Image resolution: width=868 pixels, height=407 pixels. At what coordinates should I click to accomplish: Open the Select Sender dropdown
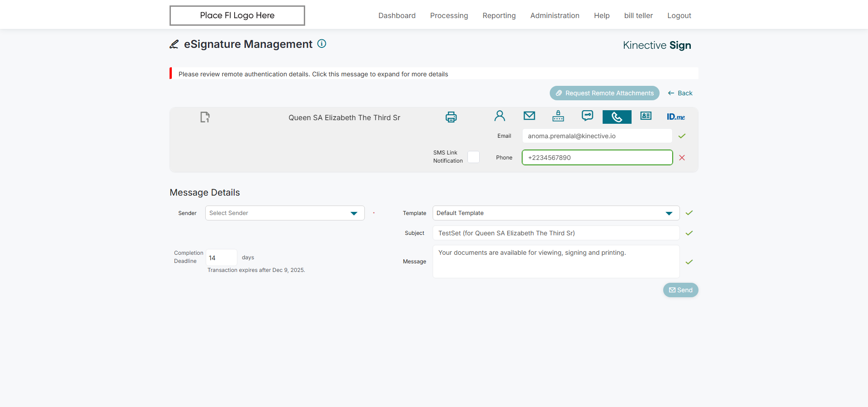pos(285,213)
